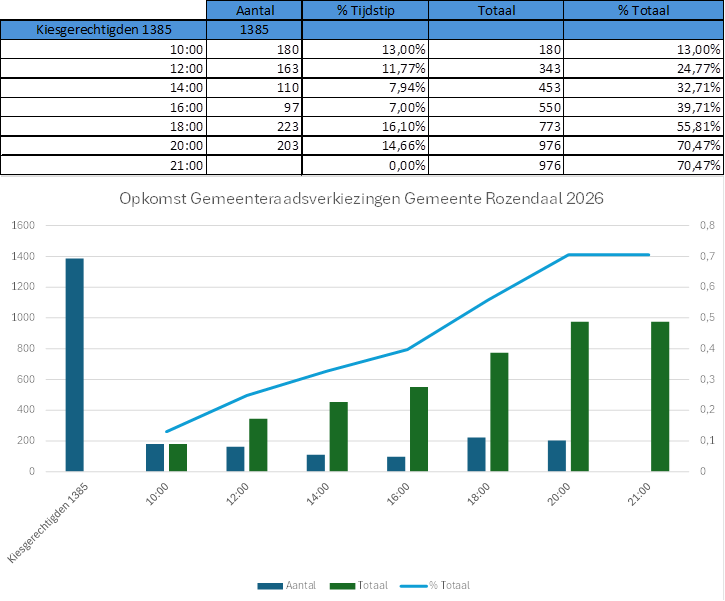
Task: Select the 16:00 horizontal axis label
Action: [397, 494]
